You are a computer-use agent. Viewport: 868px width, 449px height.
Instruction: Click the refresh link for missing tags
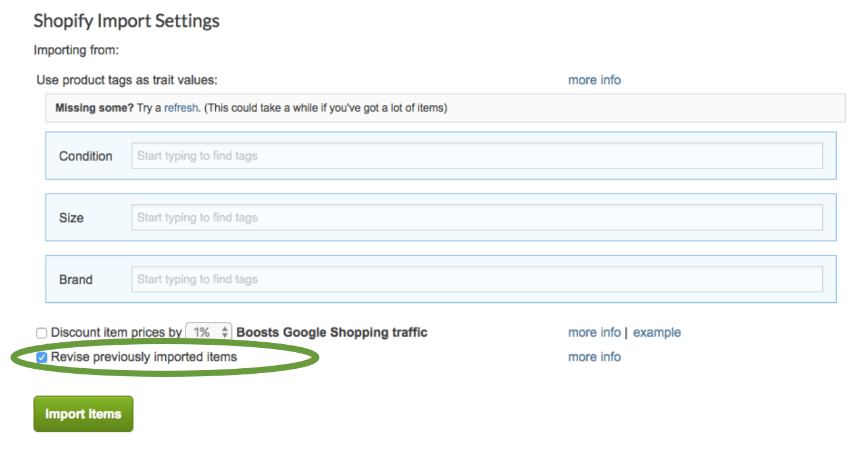[181, 108]
